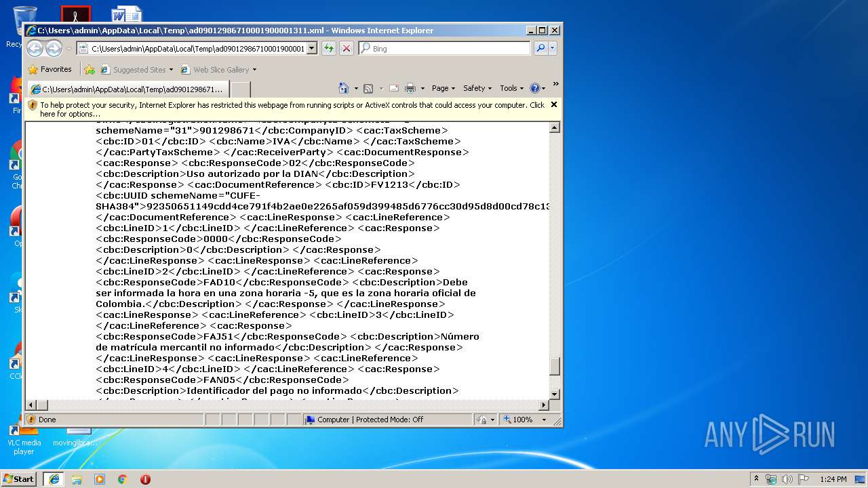The image size is (868, 488).
Task: Open the recent pages dropdown beside Forward
Action: (x=68, y=49)
